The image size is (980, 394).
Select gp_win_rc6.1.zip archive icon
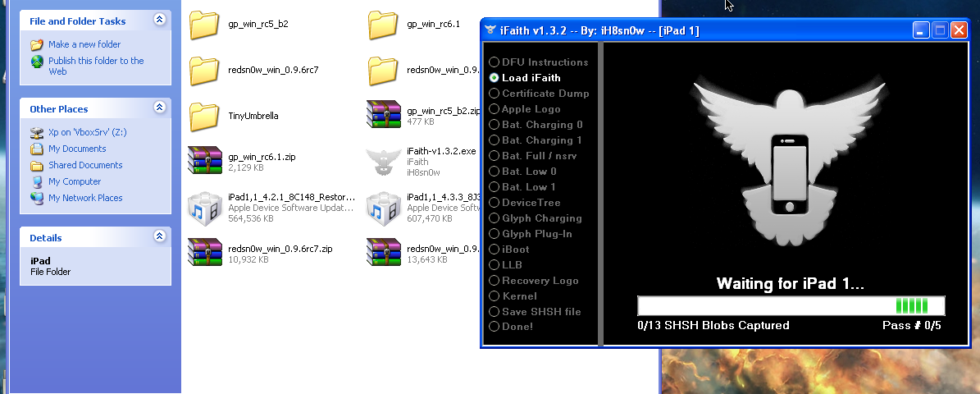click(205, 160)
